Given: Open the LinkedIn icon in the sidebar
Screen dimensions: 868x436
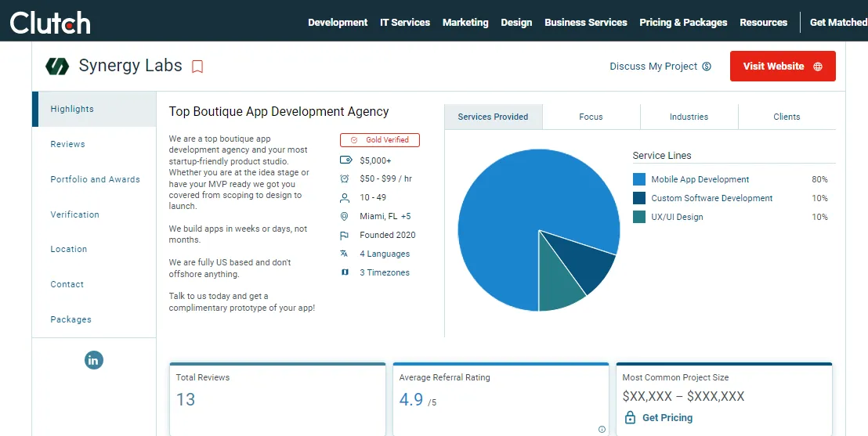Looking at the screenshot, I should (94, 360).
